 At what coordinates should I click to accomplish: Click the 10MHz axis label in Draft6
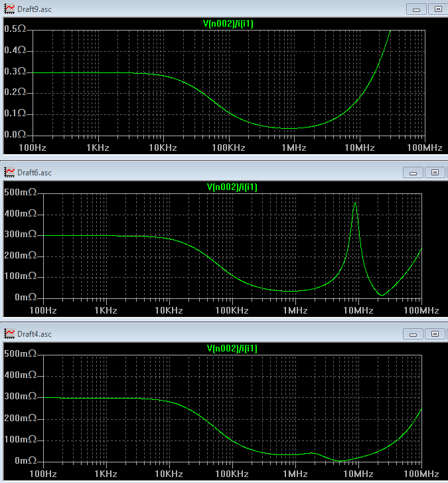point(358,310)
